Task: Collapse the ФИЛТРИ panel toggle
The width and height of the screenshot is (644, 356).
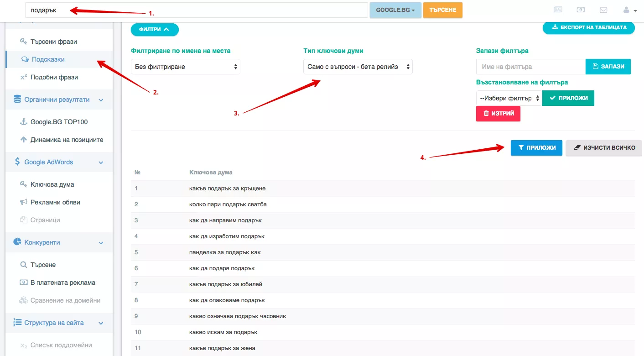Action: (155, 29)
